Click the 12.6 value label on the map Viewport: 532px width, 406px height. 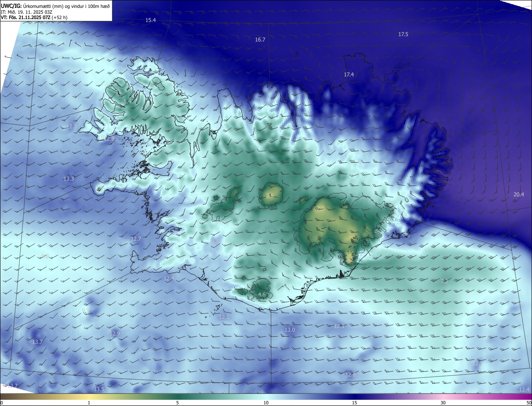click(351, 374)
